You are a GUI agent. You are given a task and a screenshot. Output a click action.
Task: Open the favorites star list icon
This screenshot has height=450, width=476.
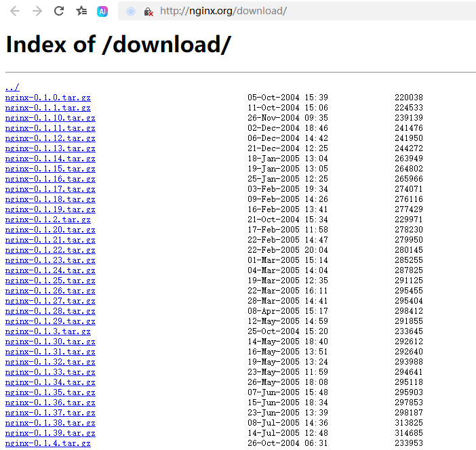tap(81, 12)
